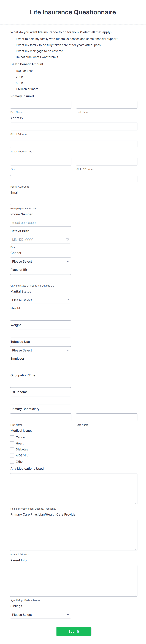146x644 pixels.
Task: Check the Diabetes medical issue
Action: (12, 449)
